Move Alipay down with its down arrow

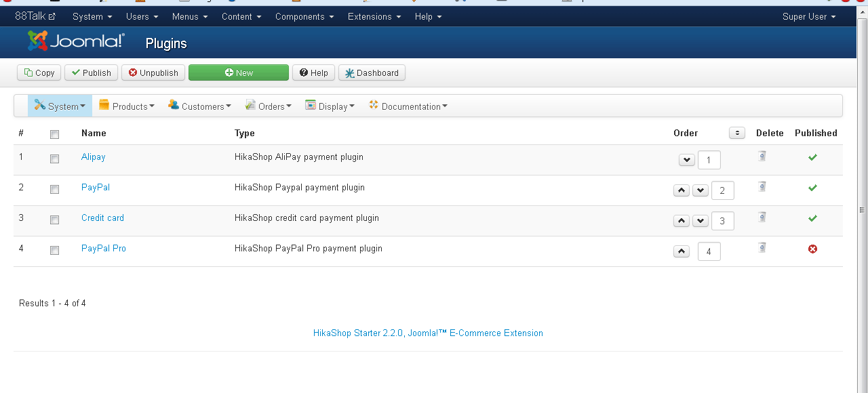tap(686, 160)
